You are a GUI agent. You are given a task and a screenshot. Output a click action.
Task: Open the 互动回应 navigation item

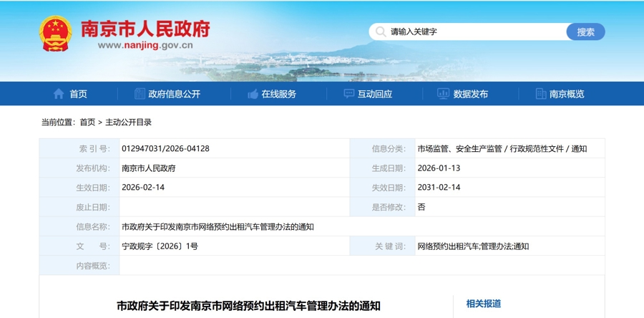click(x=375, y=94)
